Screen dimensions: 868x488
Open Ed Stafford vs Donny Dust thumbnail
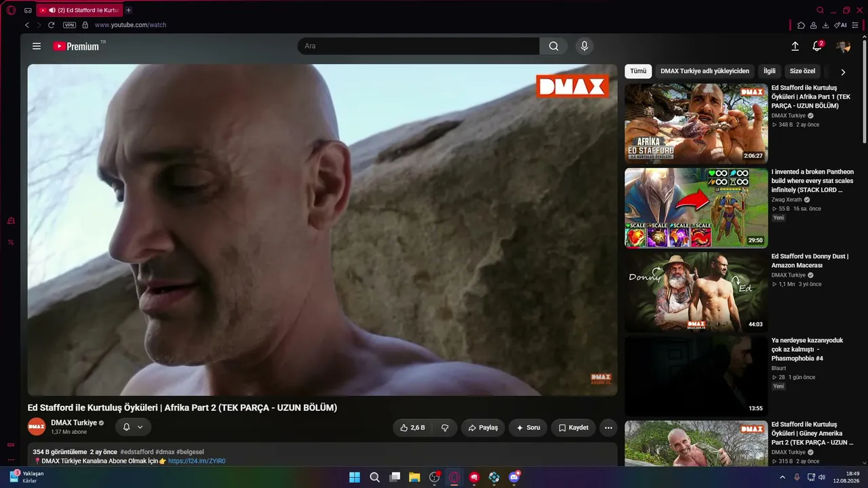[x=696, y=292]
